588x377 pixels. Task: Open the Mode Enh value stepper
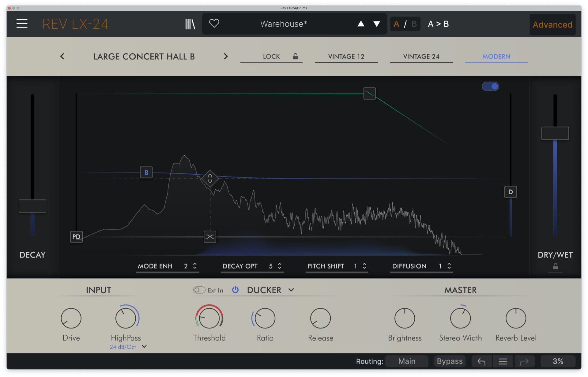coord(195,266)
